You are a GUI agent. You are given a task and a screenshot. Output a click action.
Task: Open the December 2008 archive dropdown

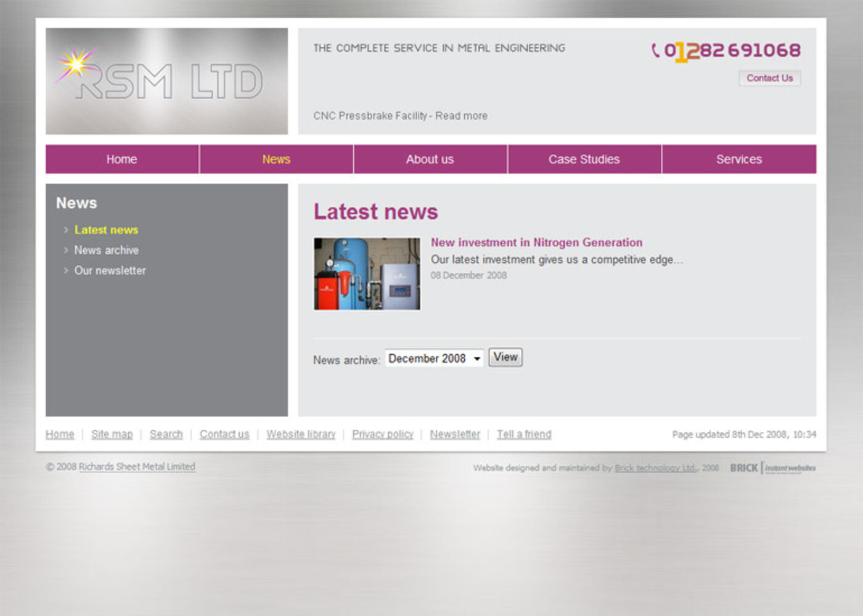click(433, 358)
